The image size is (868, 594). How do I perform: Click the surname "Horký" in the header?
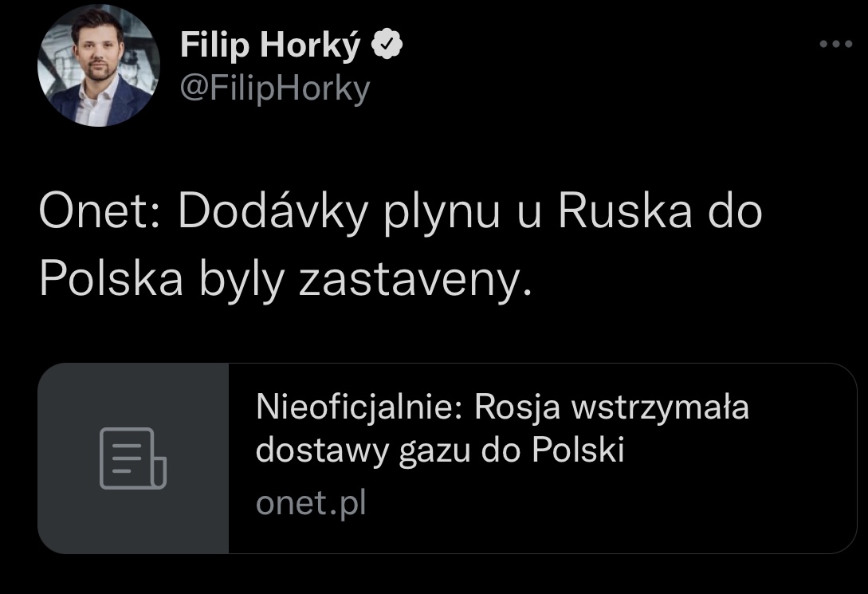point(312,46)
